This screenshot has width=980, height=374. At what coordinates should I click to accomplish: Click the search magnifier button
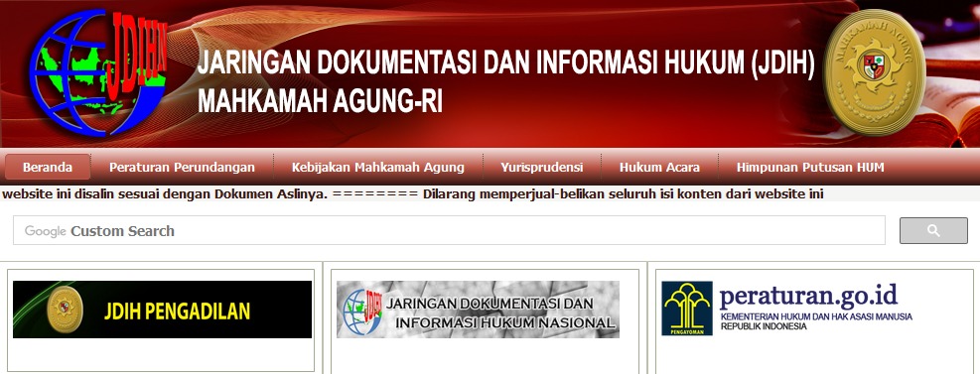pyautogui.click(x=933, y=231)
